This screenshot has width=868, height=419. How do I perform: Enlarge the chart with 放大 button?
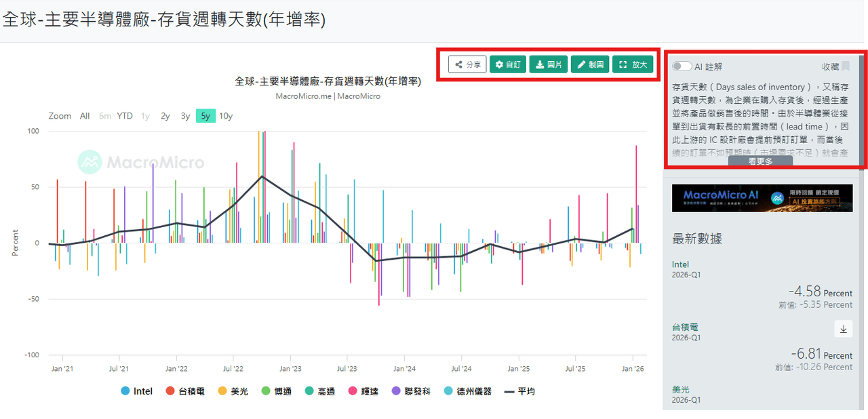(x=633, y=64)
